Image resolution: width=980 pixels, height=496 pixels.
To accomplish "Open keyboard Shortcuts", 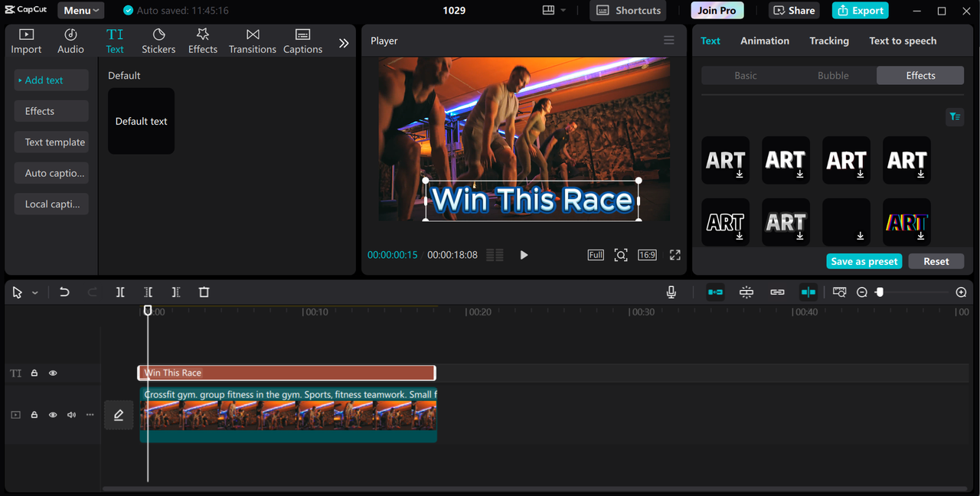I will 628,11.
